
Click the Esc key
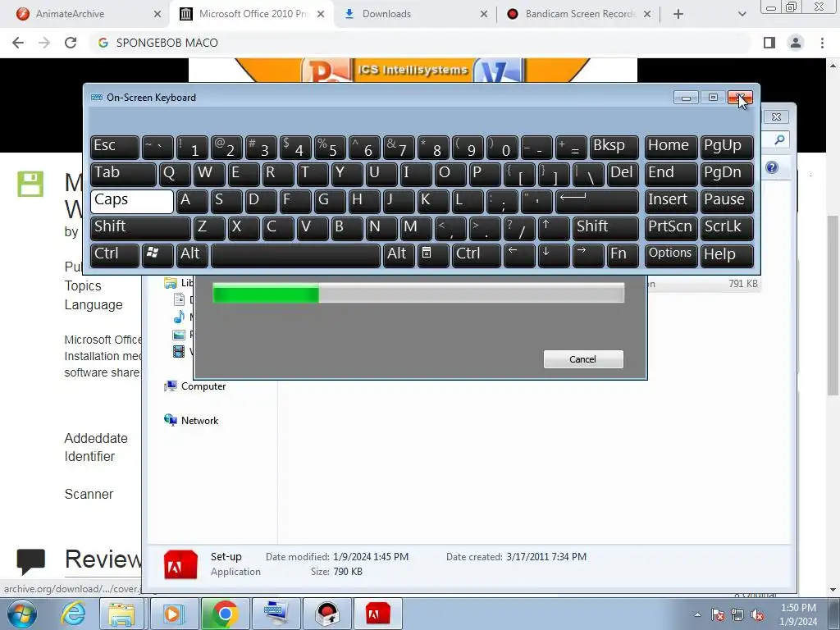tap(115, 147)
